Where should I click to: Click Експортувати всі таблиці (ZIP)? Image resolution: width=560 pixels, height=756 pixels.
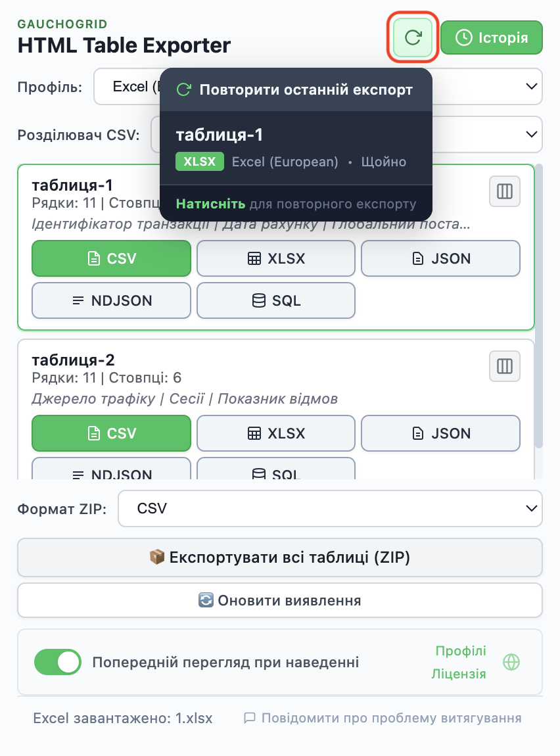(280, 557)
